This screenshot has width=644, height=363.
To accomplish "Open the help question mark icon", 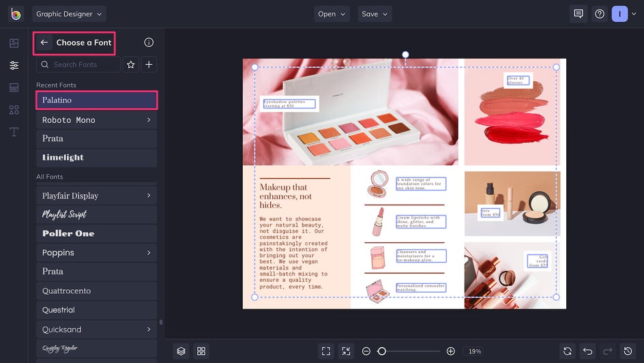I will click(x=600, y=14).
